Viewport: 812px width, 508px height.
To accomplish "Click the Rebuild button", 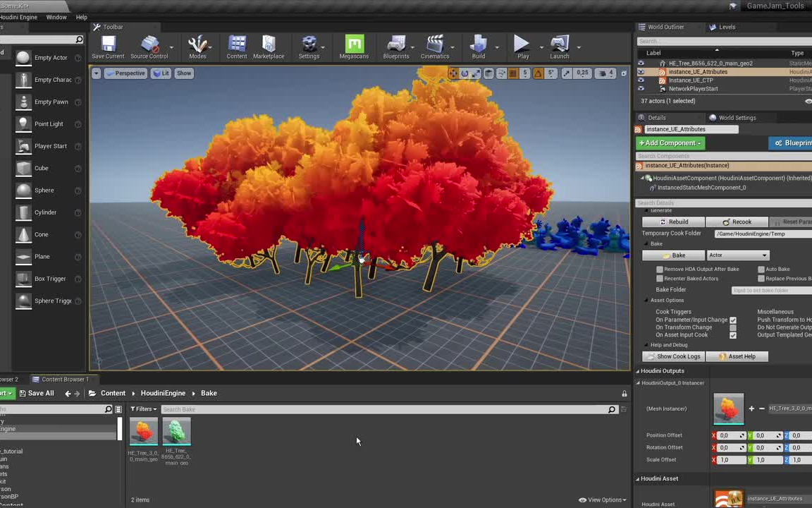I will 674,222.
